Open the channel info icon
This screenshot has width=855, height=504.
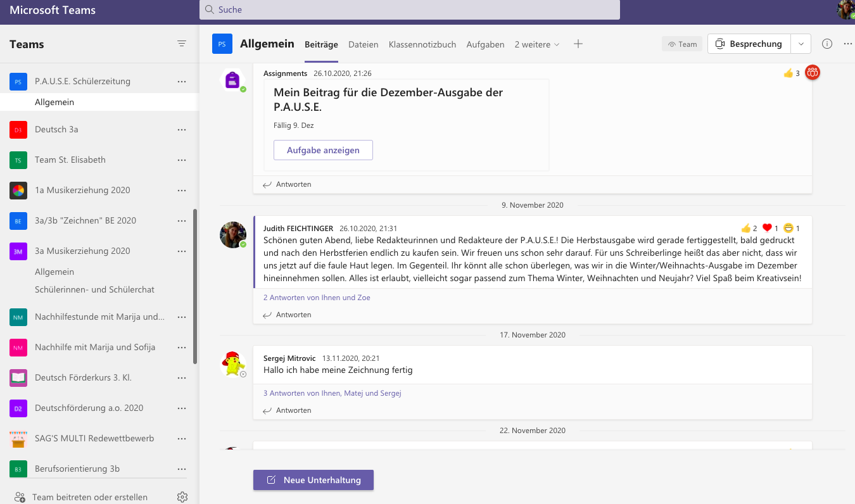pos(827,44)
